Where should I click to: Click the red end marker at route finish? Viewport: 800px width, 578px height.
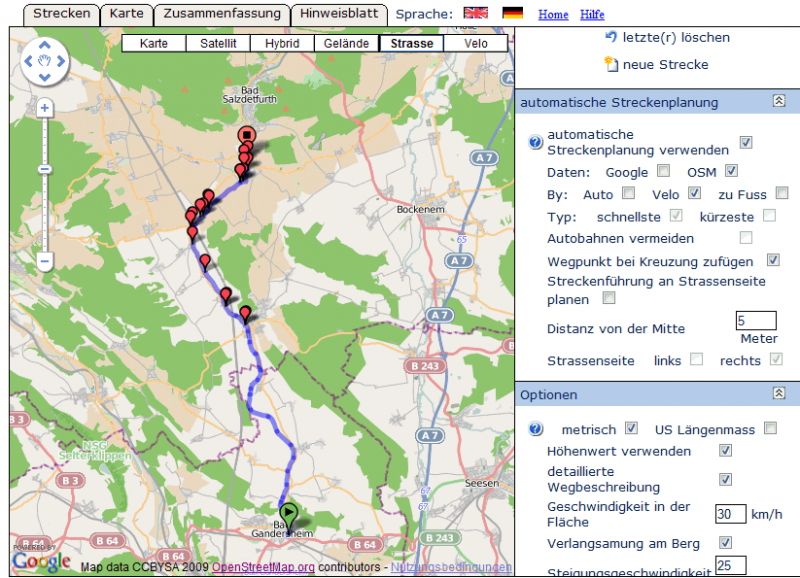[x=247, y=136]
